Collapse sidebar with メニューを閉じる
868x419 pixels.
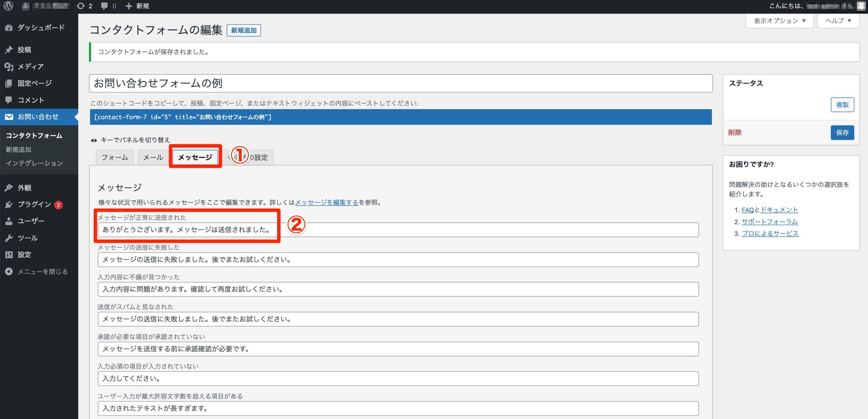(42, 271)
